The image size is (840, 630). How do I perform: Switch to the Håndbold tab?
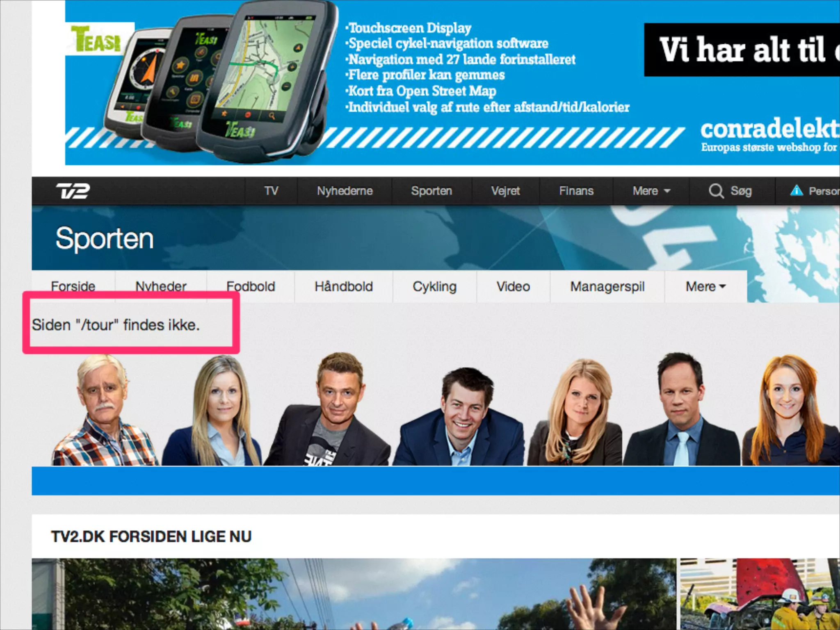click(343, 286)
